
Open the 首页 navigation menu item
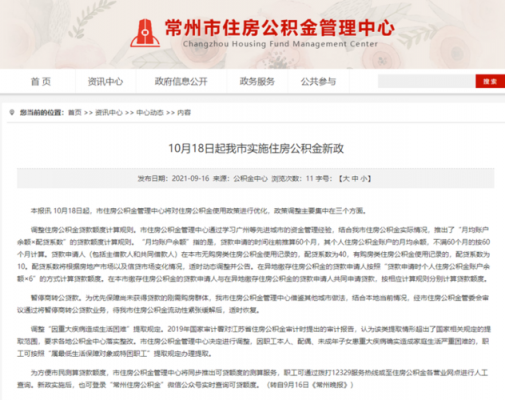[x=41, y=81]
